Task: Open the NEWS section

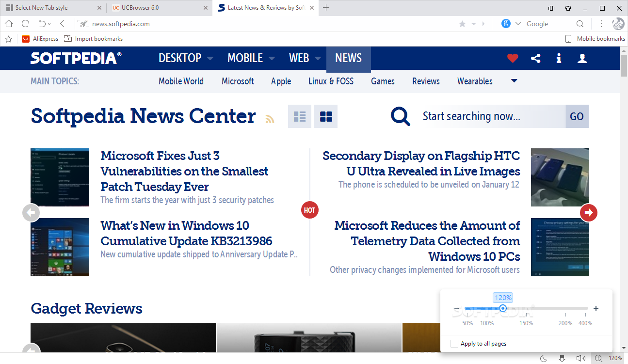Action: coord(348,58)
